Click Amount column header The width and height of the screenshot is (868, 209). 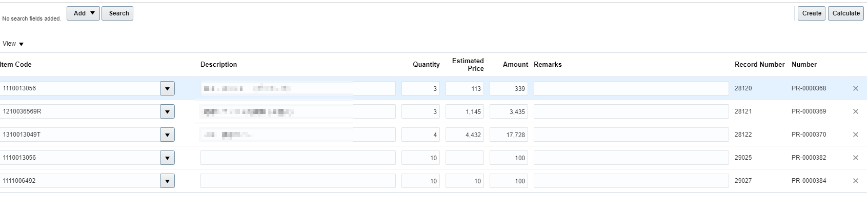coord(515,65)
